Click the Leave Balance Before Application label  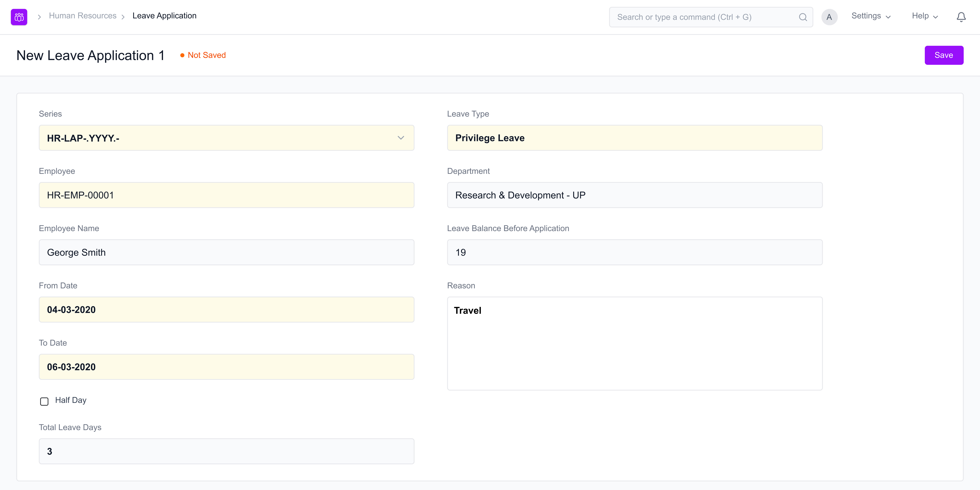coord(508,228)
